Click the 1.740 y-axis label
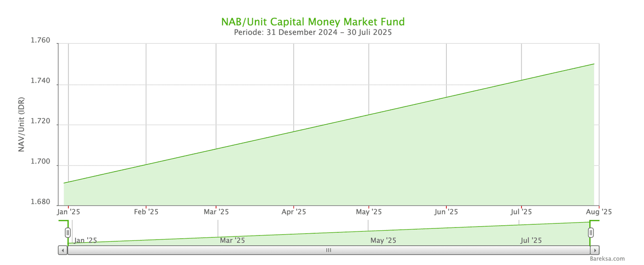The width and height of the screenshot is (644, 265). (x=40, y=84)
